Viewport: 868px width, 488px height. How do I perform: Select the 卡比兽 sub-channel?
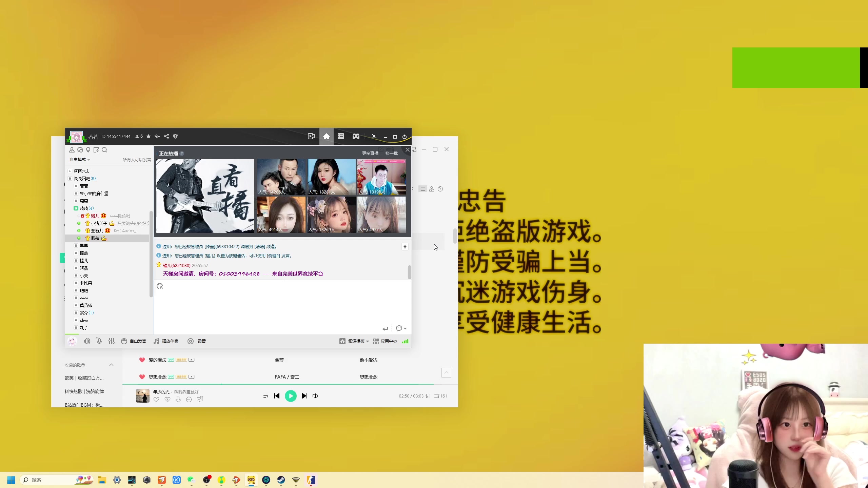(x=86, y=283)
